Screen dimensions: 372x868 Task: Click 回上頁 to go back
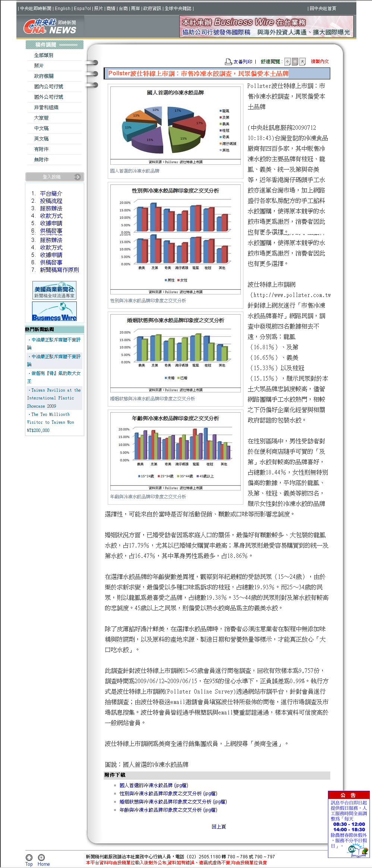click(219, 827)
